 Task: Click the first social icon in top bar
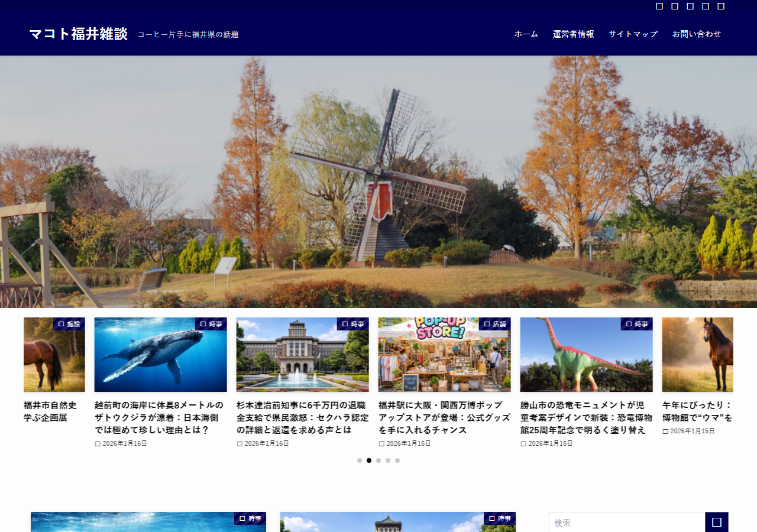[659, 7]
